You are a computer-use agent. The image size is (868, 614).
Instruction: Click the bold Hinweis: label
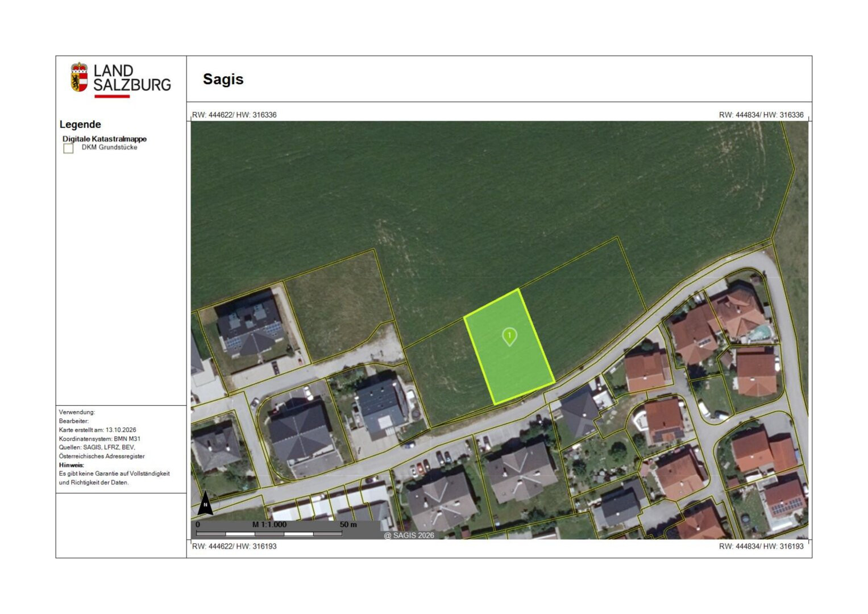72,465
